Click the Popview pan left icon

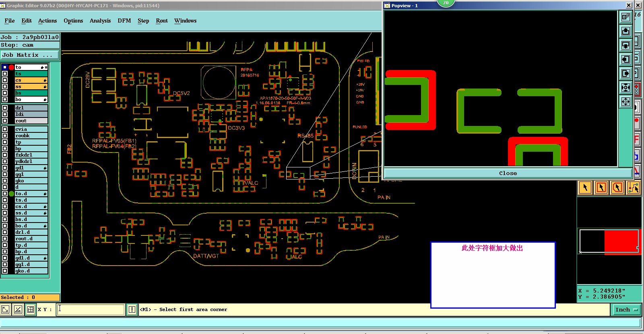(625, 59)
